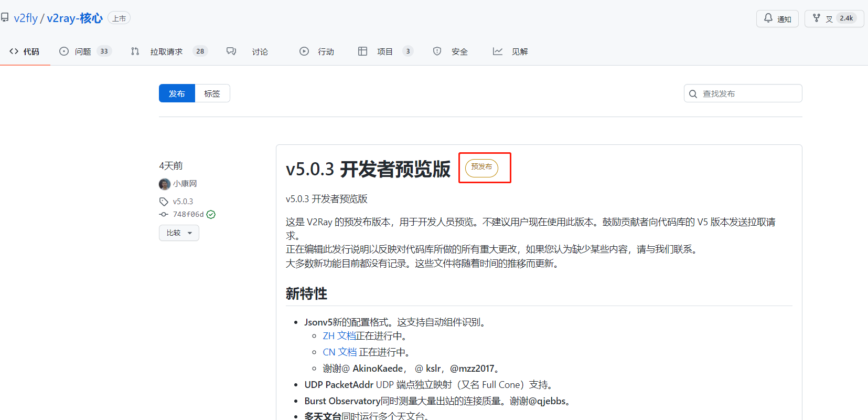868x420 pixels.
Task: Click the projects table icon
Action: click(362, 51)
